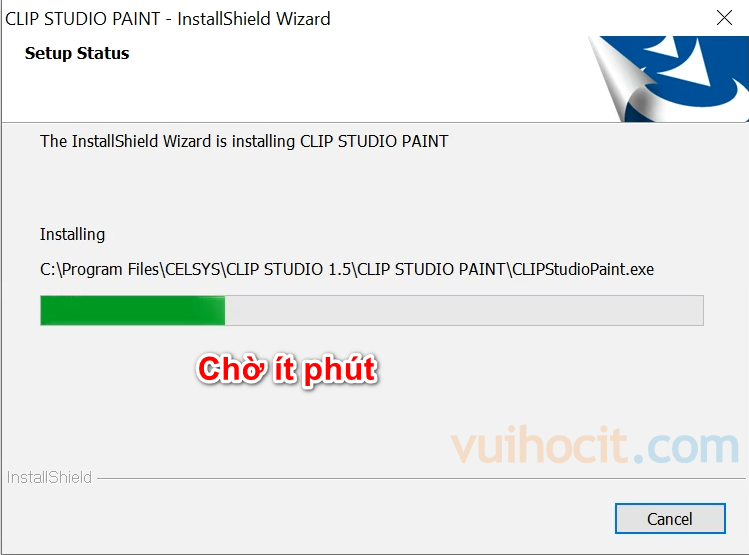Click the CELSYS folder name in path
Viewport: 749px width, 555px height.
coord(193,269)
